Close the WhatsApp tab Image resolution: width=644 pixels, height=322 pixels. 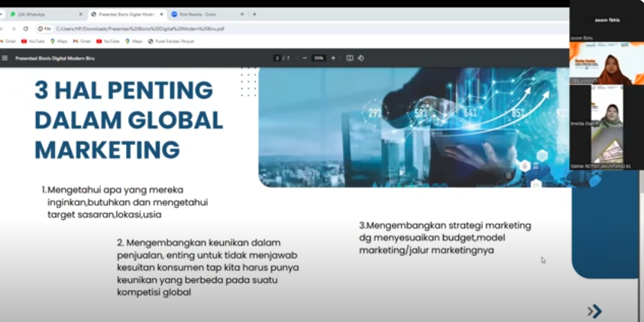(x=80, y=14)
